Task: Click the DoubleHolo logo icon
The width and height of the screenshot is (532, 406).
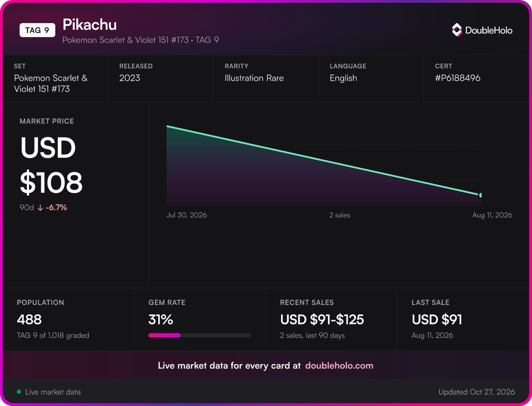Action: point(457,30)
